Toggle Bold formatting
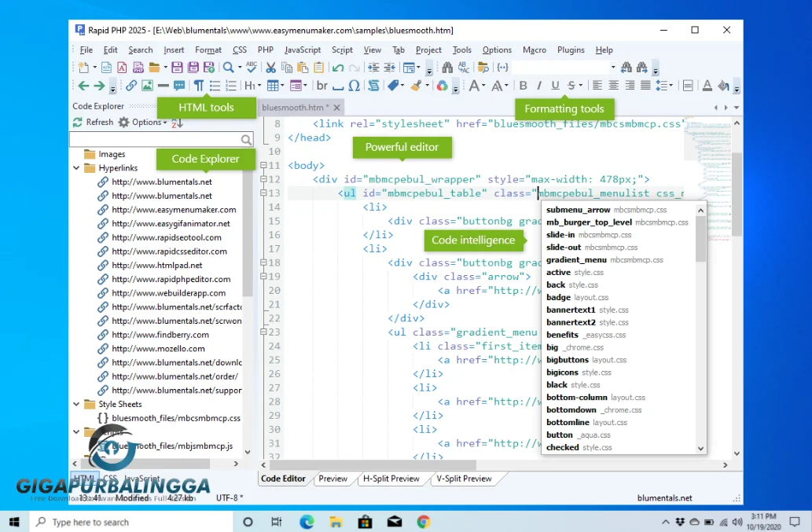 pos(523,86)
